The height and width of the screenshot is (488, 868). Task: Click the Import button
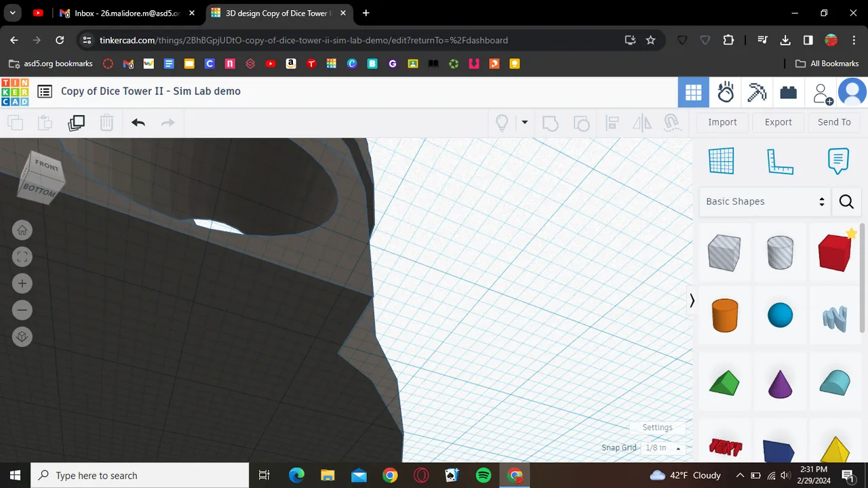(x=722, y=122)
